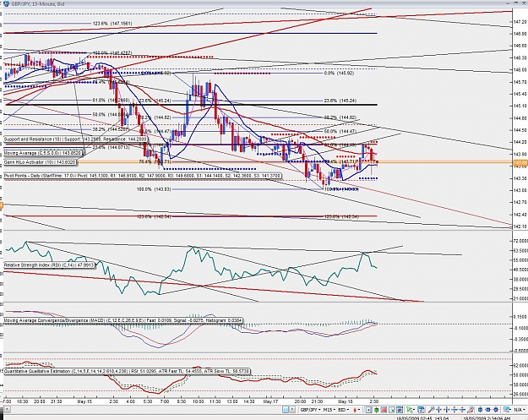
Task: Click first horizontal scale adjust icon
Action: point(455,410)
